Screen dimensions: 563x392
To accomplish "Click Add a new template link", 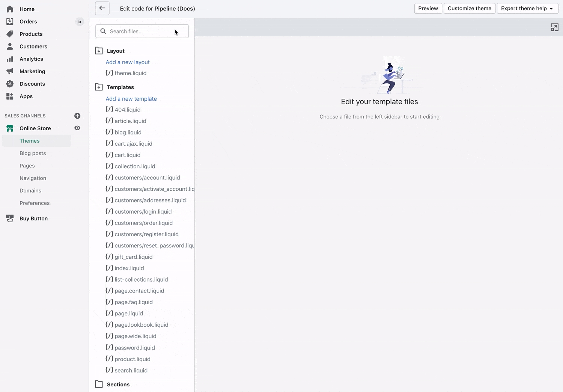I will (131, 99).
